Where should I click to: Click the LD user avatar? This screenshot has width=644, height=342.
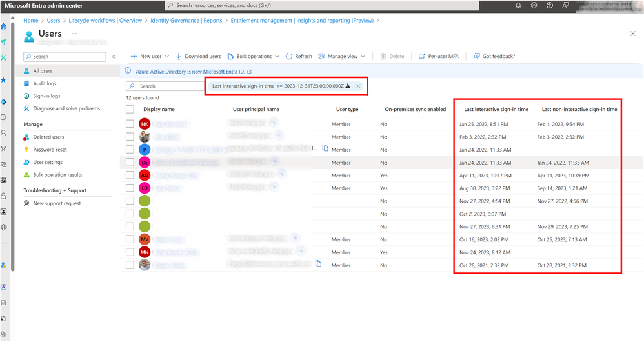pyautogui.click(x=145, y=188)
